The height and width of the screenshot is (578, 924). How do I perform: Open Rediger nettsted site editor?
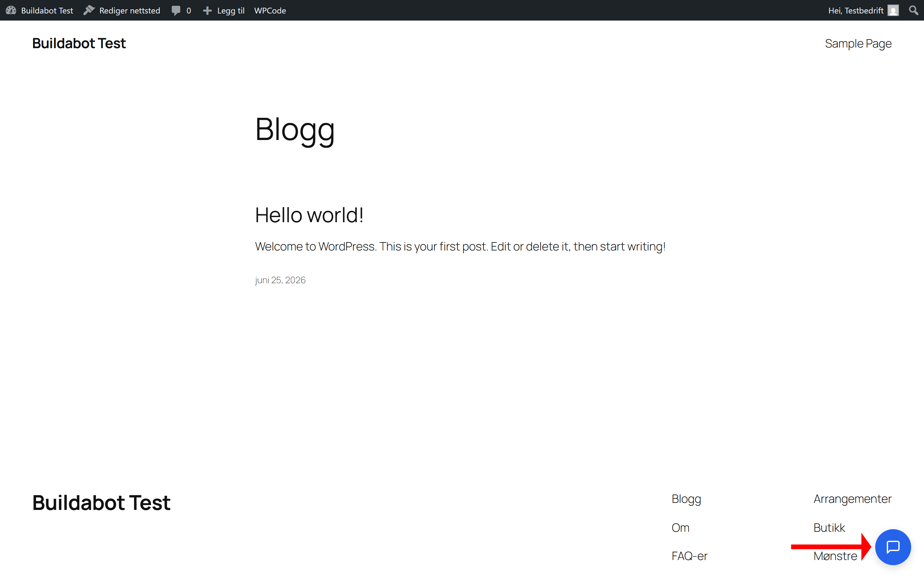click(129, 11)
